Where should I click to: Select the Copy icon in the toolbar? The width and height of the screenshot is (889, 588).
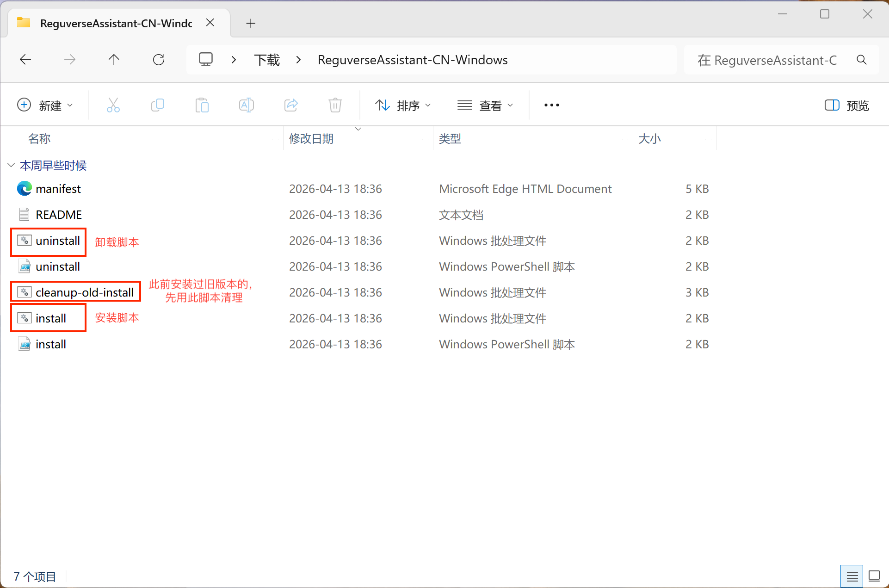coord(158,105)
